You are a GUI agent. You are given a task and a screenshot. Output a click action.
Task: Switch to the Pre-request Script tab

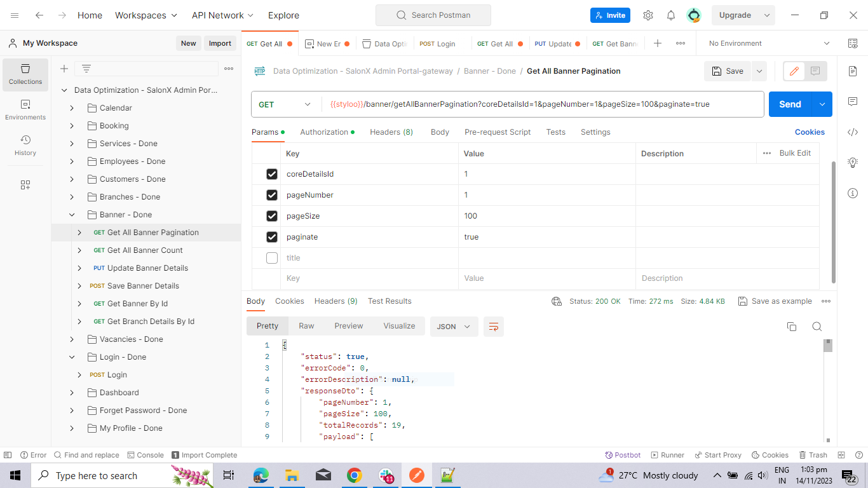[x=498, y=132]
